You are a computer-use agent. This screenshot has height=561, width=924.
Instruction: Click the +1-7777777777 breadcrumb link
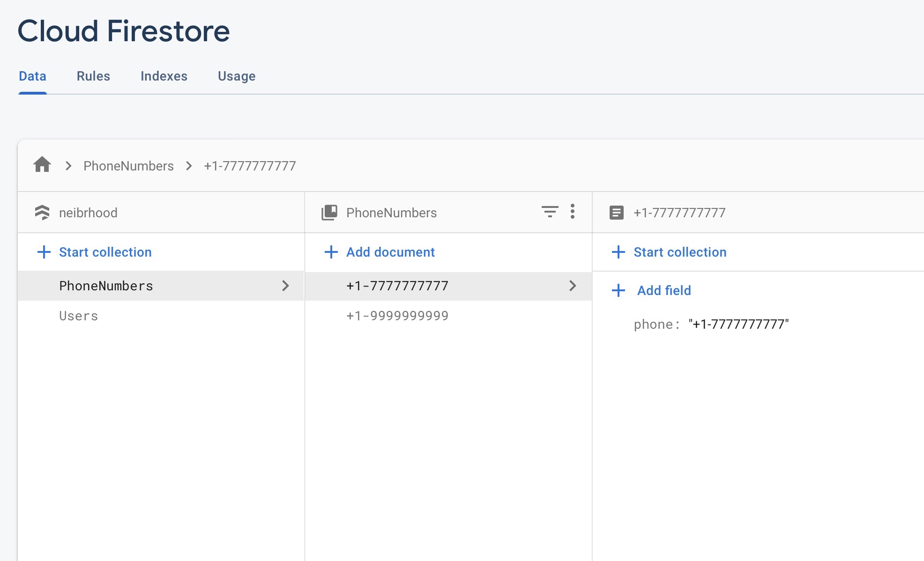coord(249,165)
